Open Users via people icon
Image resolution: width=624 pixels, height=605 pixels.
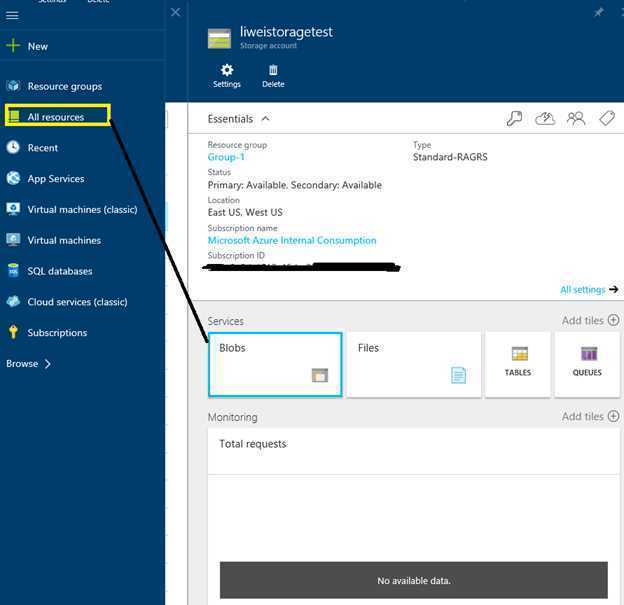click(576, 119)
